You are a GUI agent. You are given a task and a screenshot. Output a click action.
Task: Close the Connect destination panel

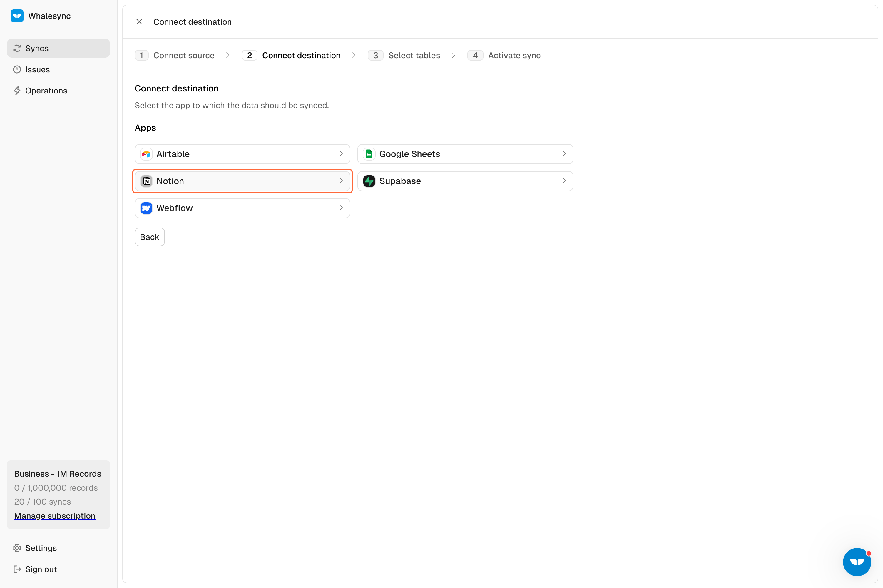[x=139, y=22]
